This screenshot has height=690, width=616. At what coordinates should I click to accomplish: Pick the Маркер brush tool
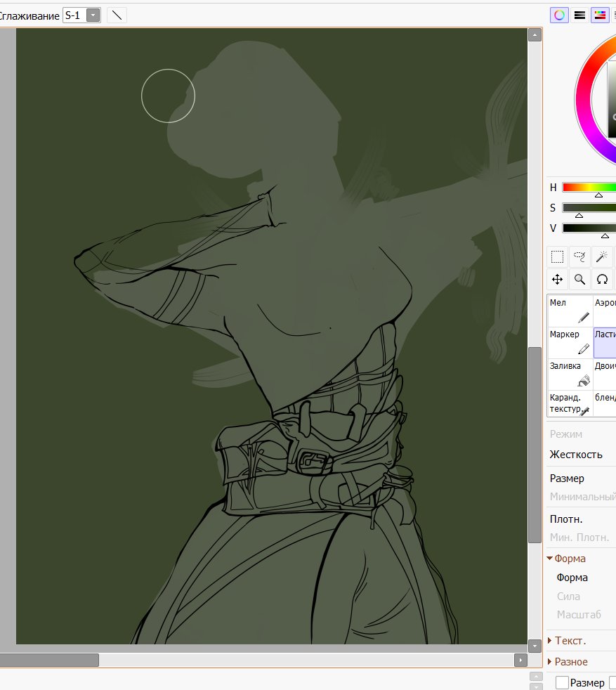pyautogui.click(x=570, y=342)
